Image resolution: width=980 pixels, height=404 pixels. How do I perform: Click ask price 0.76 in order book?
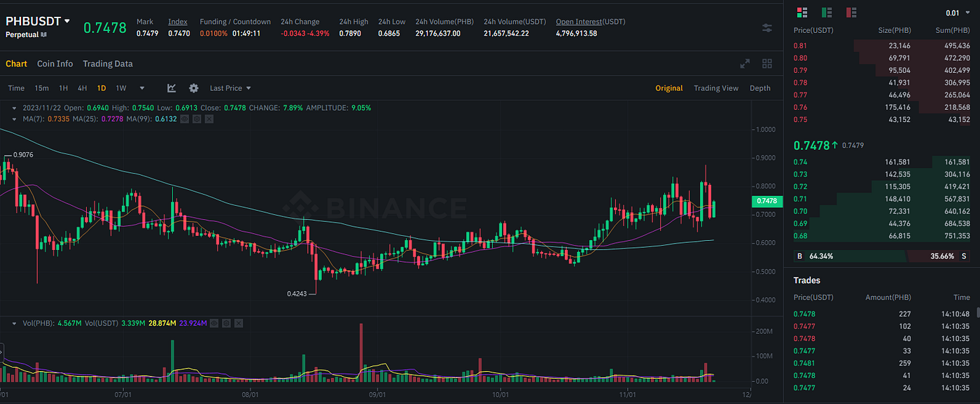pyautogui.click(x=800, y=107)
